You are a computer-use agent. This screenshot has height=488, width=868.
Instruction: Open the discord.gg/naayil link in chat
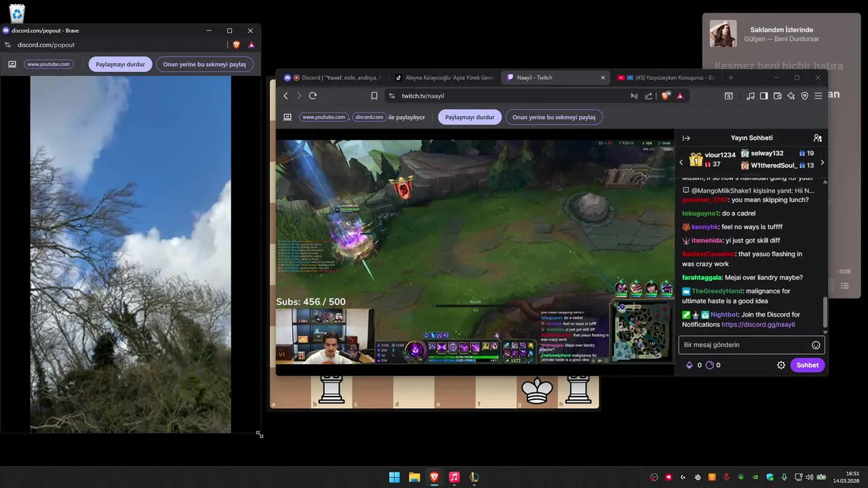[758, 325]
